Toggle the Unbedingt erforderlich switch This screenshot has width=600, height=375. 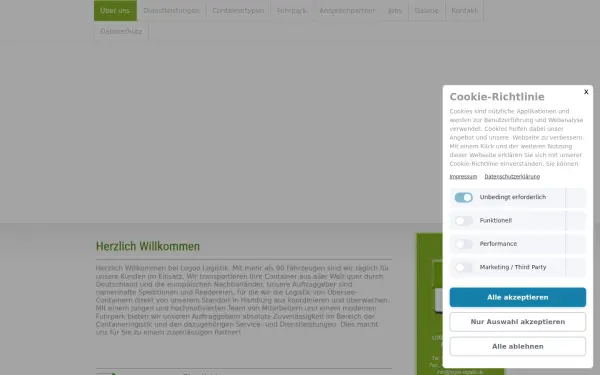point(463,197)
